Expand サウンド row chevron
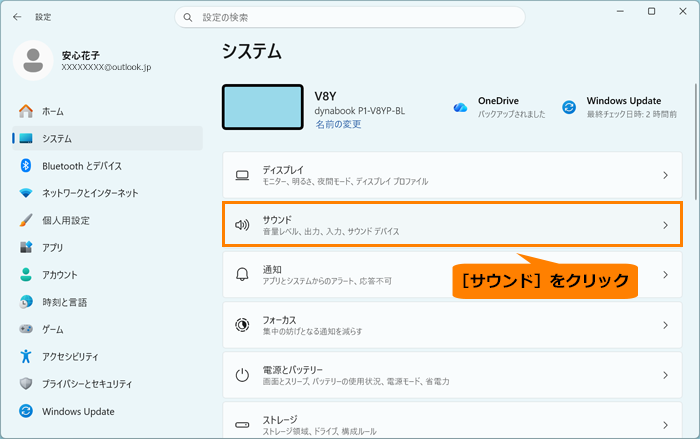700x439 pixels. pyautogui.click(x=665, y=225)
